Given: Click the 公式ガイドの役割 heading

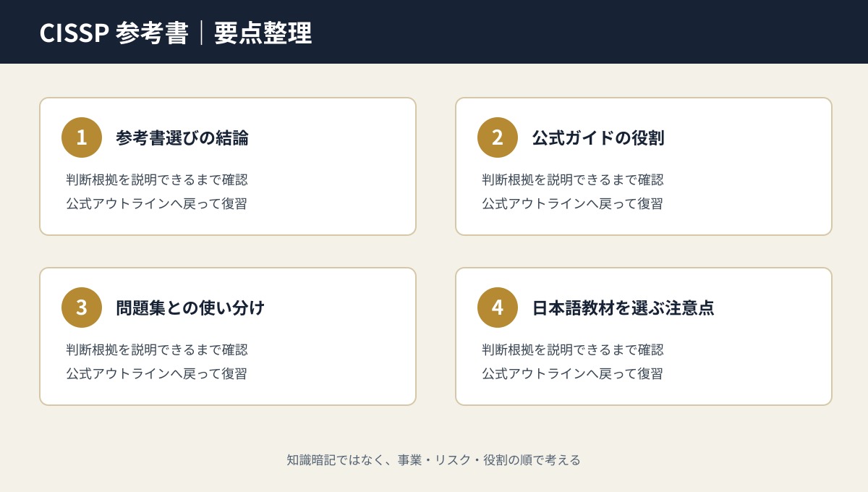Looking at the screenshot, I should (x=598, y=137).
